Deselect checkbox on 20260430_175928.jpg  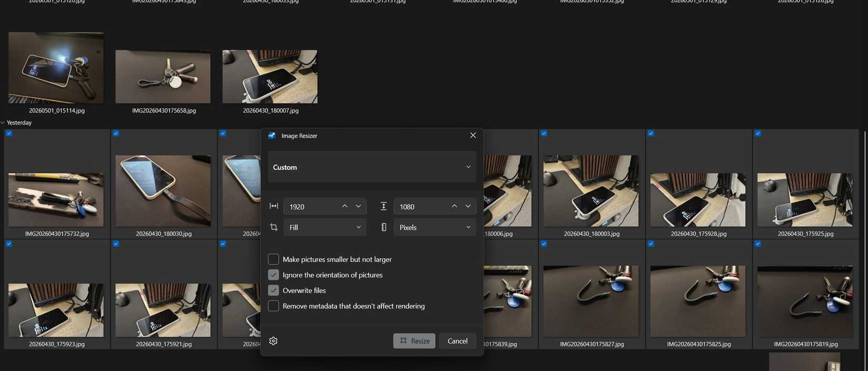coord(651,133)
